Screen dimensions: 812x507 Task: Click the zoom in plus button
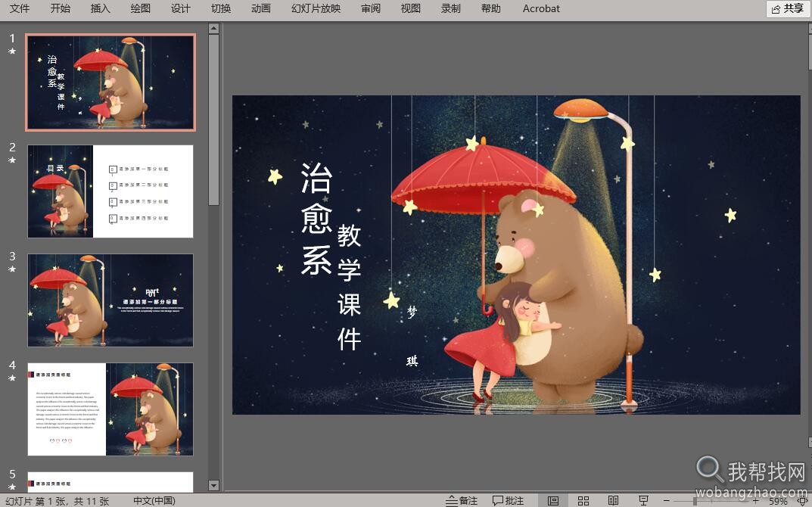[755, 501]
